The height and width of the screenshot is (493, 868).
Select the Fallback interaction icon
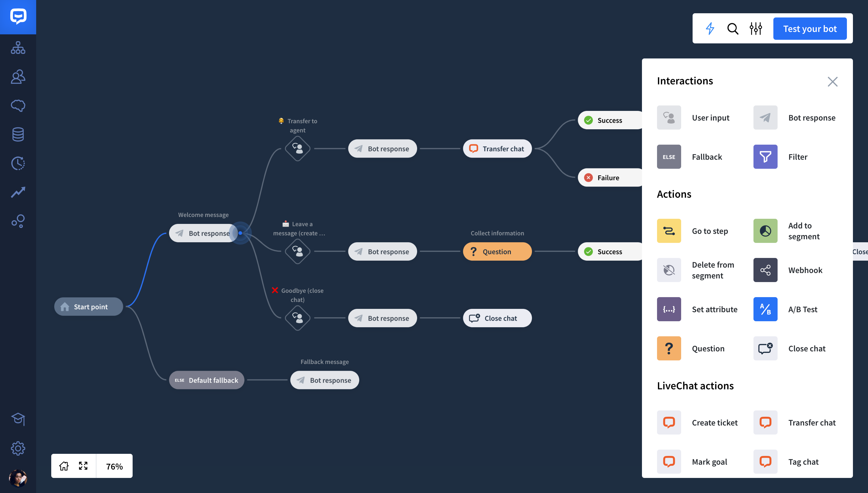pyautogui.click(x=669, y=157)
